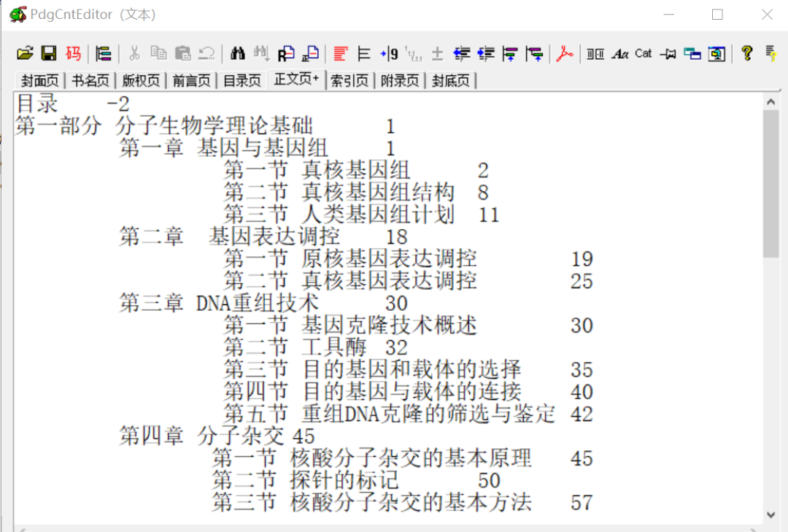Undo the last edit

[x=206, y=53]
